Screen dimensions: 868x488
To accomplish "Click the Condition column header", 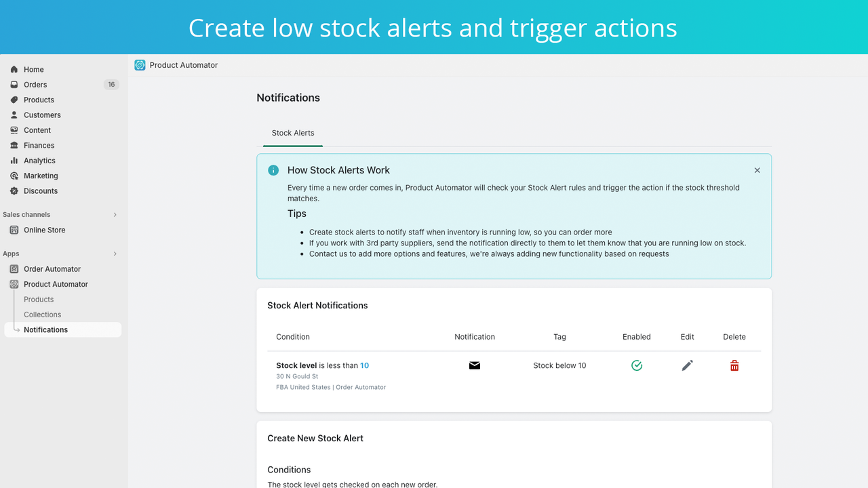I will pos(293,337).
